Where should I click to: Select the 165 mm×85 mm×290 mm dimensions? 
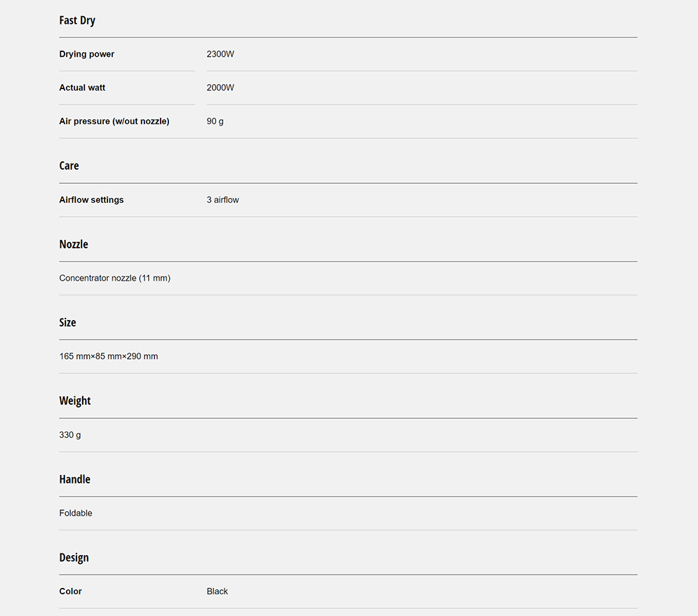[x=109, y=356]
